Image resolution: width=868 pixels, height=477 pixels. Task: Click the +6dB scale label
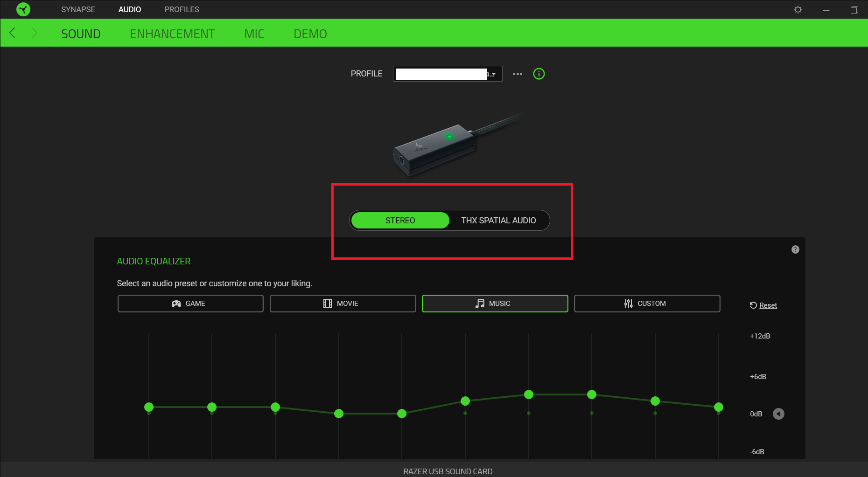coord(758,377)
